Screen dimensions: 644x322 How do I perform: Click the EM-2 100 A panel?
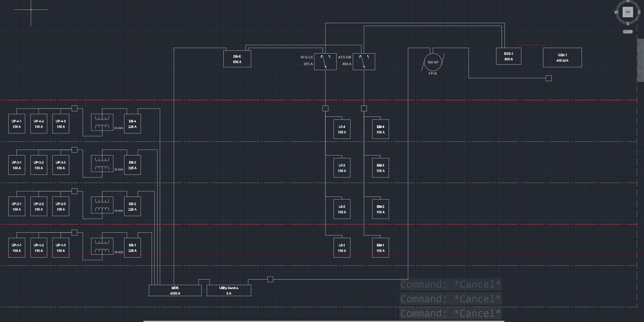click(x=381, y=209)
